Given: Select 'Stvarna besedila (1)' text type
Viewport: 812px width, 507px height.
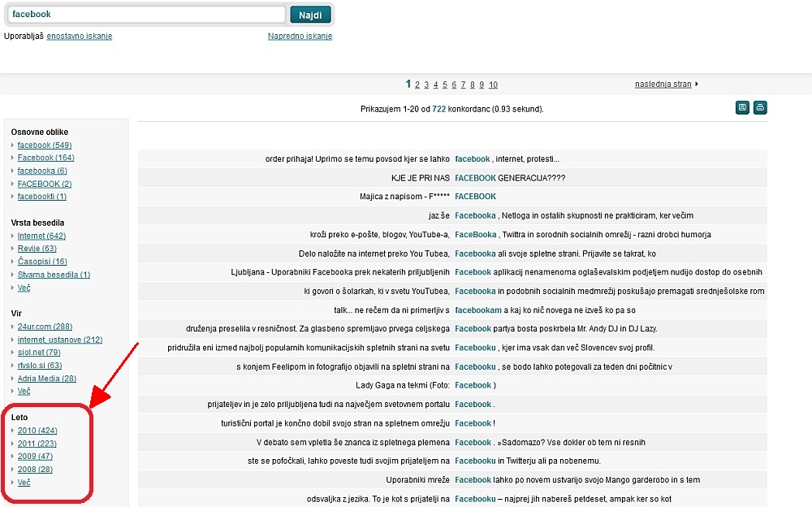Looking at the screenshot, I should point(54,275).
